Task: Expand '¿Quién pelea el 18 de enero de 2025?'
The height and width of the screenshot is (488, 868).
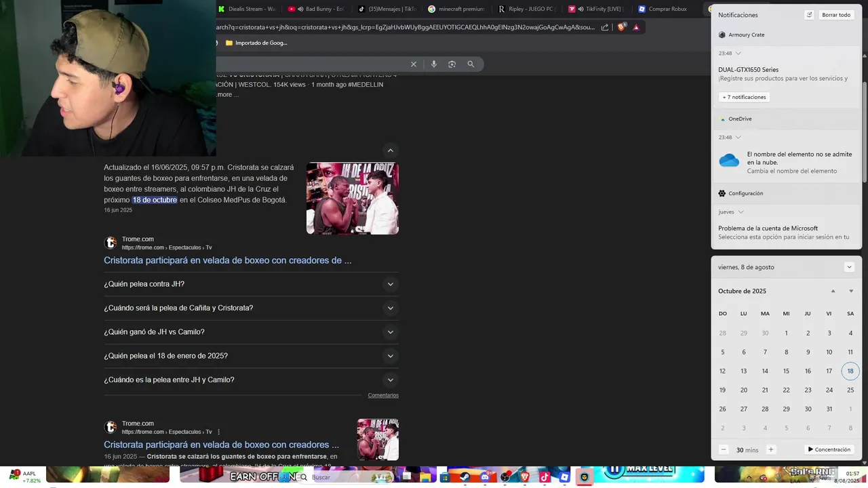Action: (251, 356)
